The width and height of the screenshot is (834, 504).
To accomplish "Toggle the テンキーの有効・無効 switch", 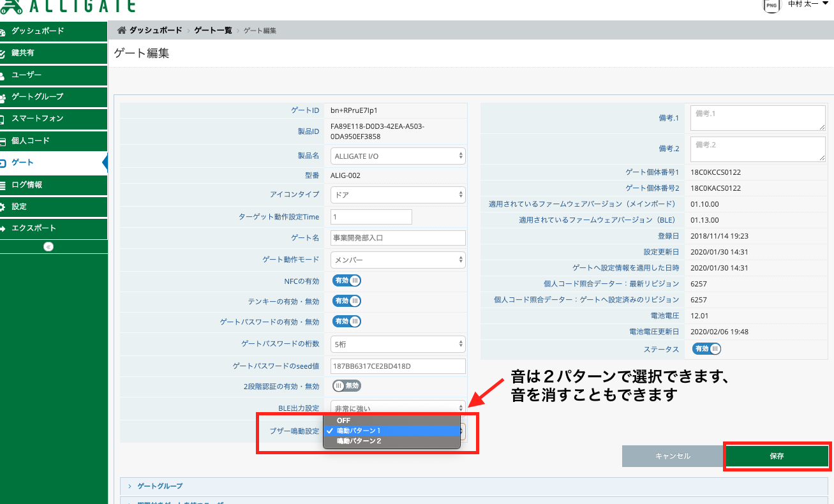I will click(x=346, y=300).
